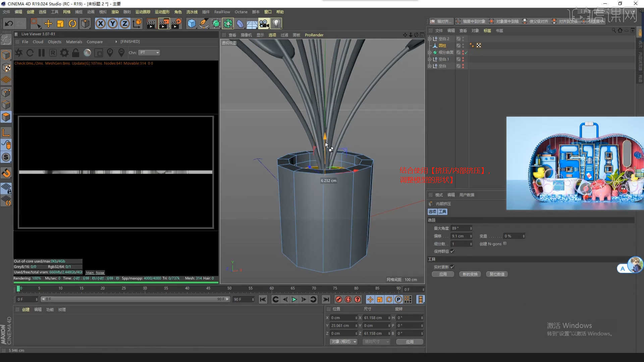Toggle the 实时更新 checkbox
644x362 pixels.
[x=452, y=267]
